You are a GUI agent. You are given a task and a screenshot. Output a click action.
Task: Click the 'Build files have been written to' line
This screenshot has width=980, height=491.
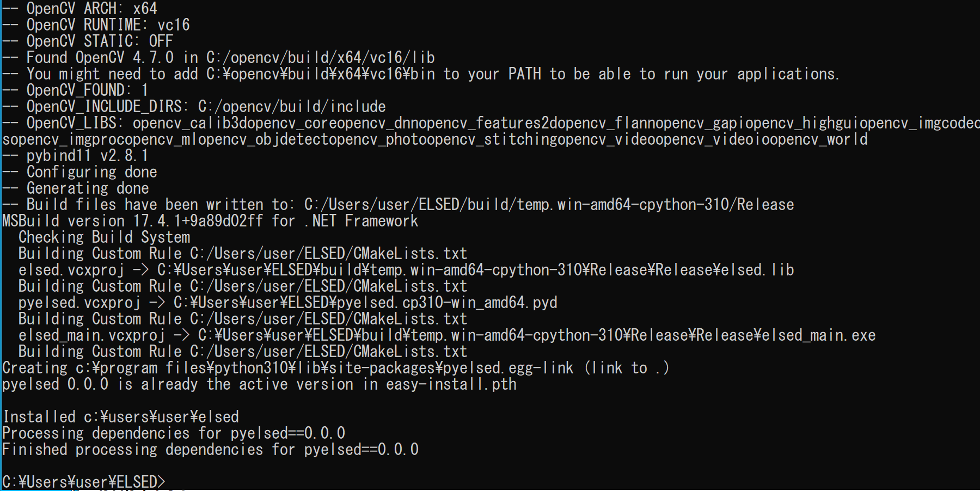pos(398,205)
